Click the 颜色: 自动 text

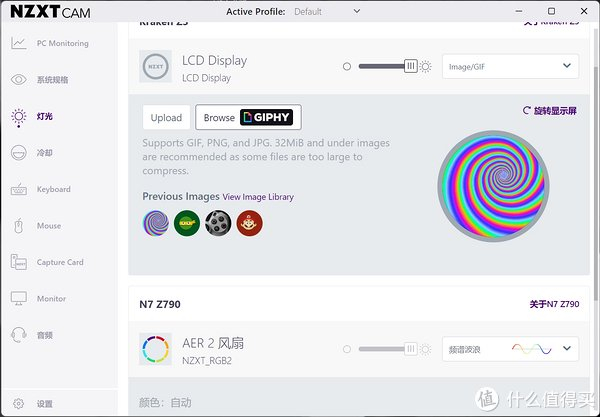pos(165,402)
